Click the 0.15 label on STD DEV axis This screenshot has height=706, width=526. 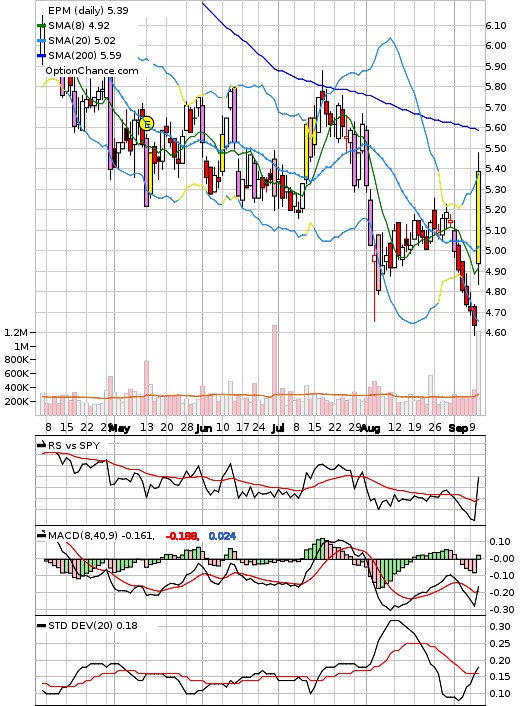pos(500,677)
